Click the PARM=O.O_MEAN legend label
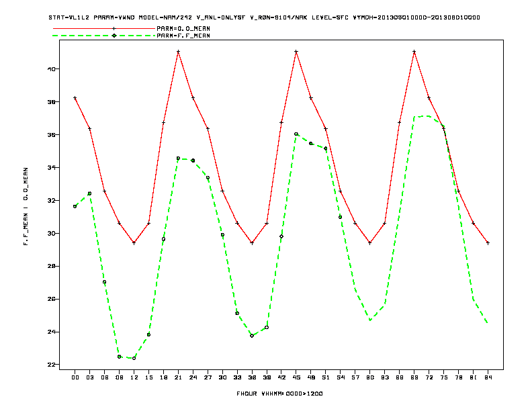Image resolution: width=532 pixels, height=411 pixels. (x=183, y=29)
